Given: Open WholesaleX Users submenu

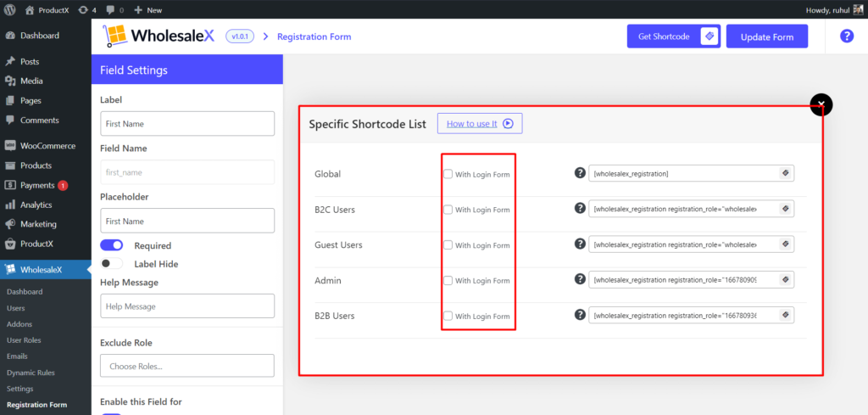Looking at the screenshot, I should pyautogui.click(x=15, y=308).
